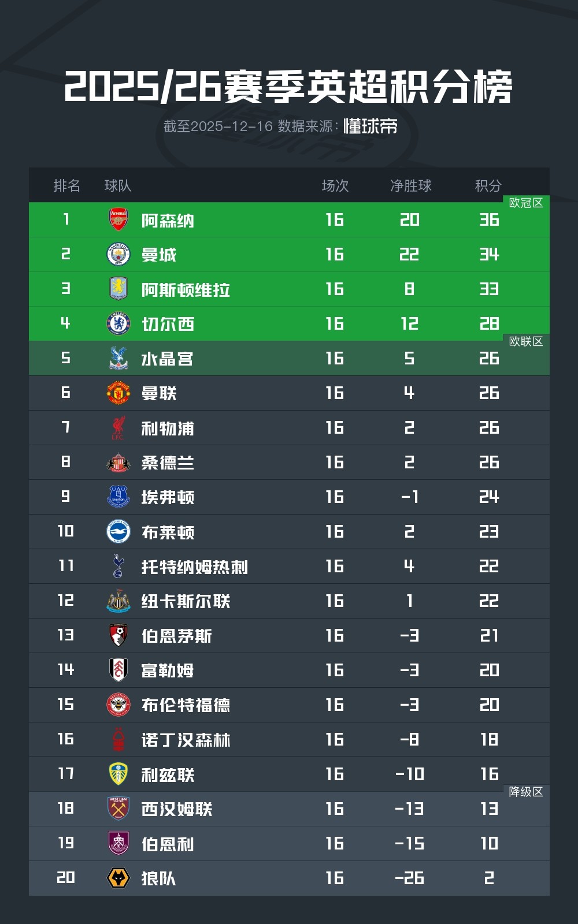Viewport: 578px width, 924px height.
Task: Click the Arsenal club crest
Action: tap(118, 219)
